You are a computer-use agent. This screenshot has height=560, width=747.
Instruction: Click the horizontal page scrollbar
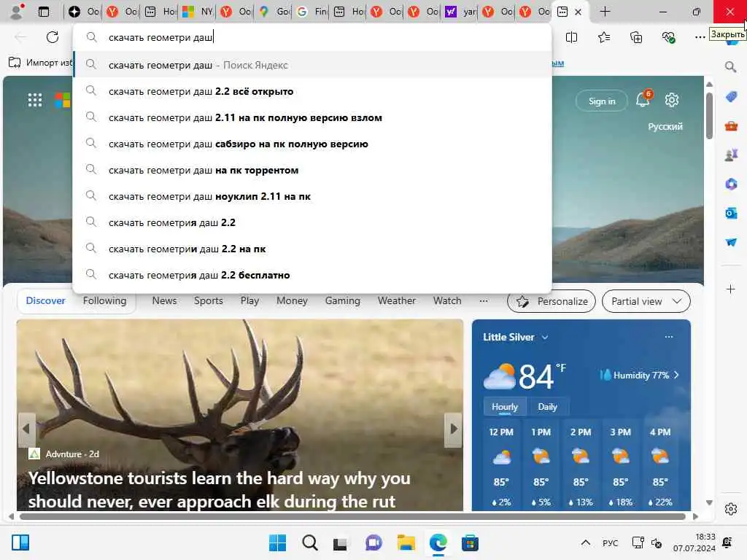point(352,516)
